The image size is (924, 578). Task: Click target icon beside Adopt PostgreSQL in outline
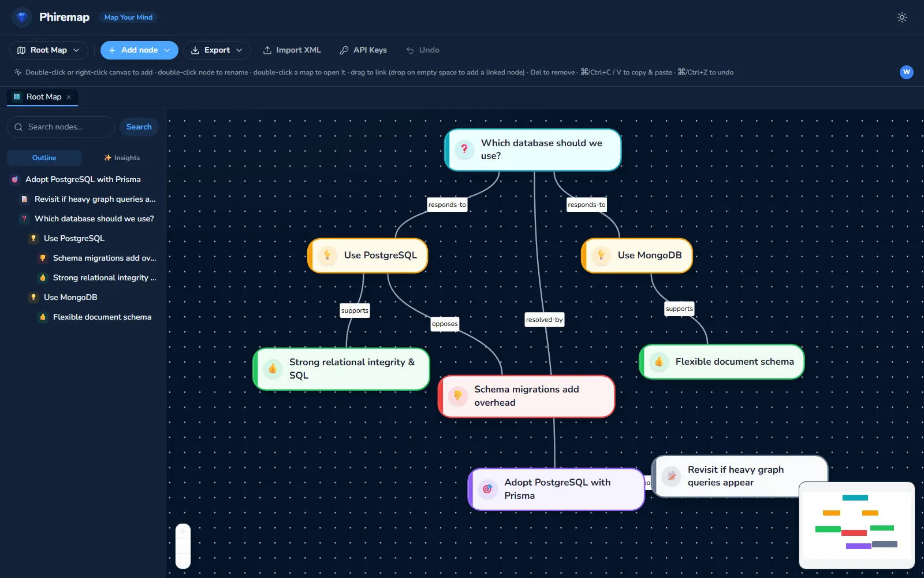click(x=15, y=180)
